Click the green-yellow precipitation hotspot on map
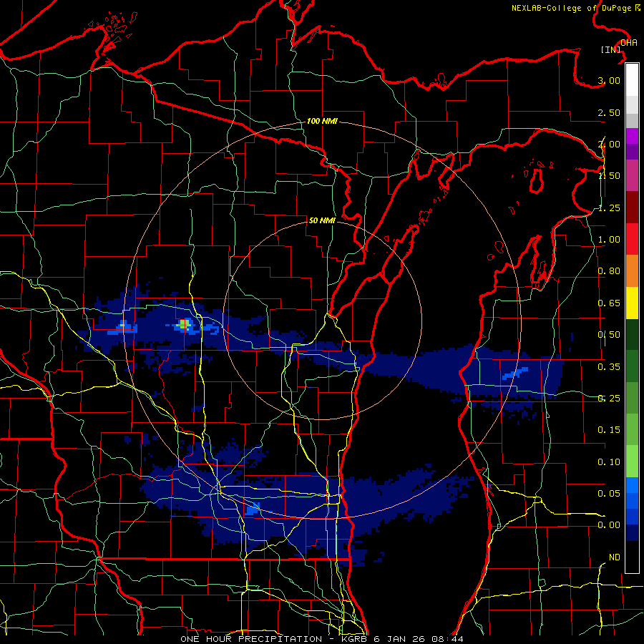This screenshot has width=644, height=644. point(185,324)
